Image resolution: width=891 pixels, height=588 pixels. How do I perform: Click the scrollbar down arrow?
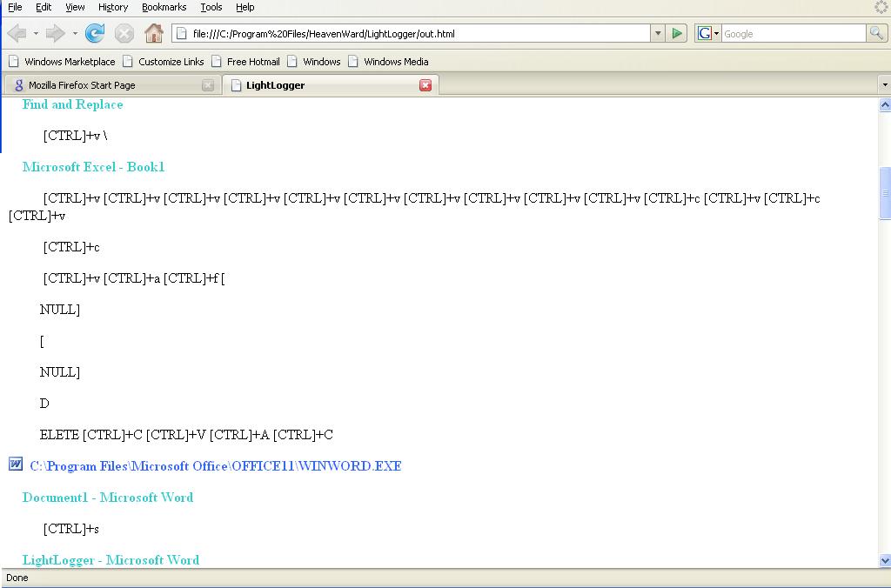[885, 561]
